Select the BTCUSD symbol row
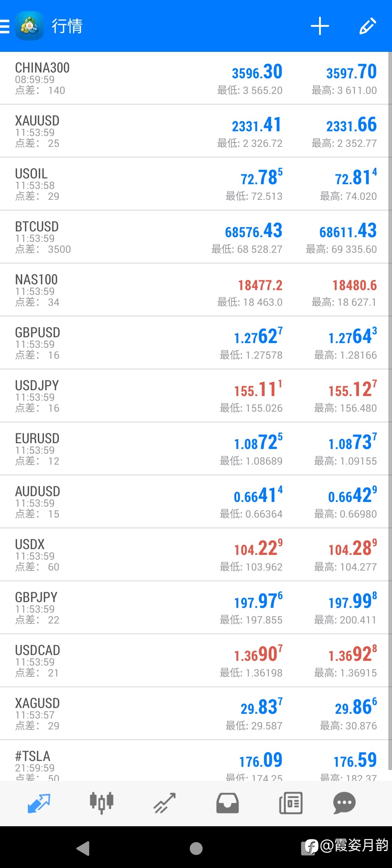The image size is (392, 868). [194, 237]
